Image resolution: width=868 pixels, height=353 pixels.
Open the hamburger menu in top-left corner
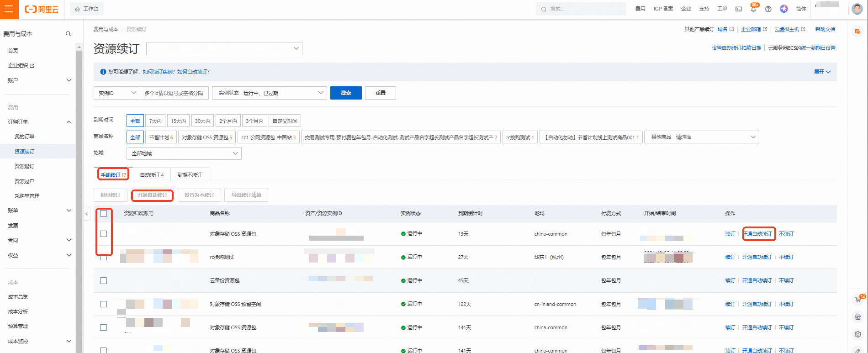point(9,9)
